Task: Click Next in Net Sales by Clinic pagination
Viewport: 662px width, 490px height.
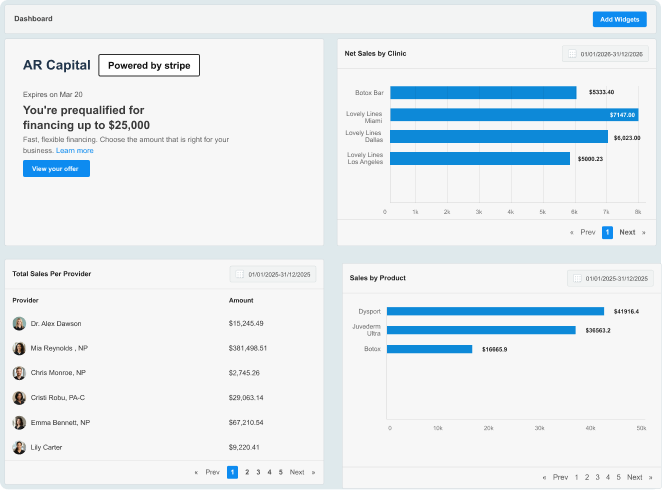Action: tap(627, 232)
